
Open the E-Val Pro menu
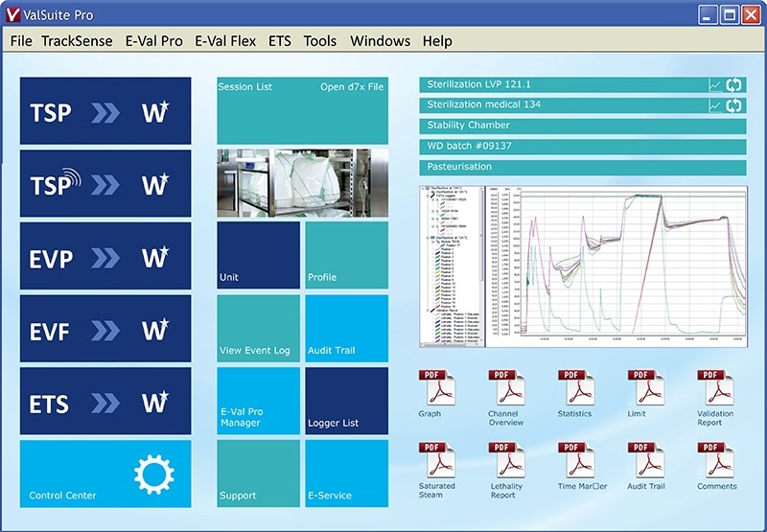[x=154, y=41]
